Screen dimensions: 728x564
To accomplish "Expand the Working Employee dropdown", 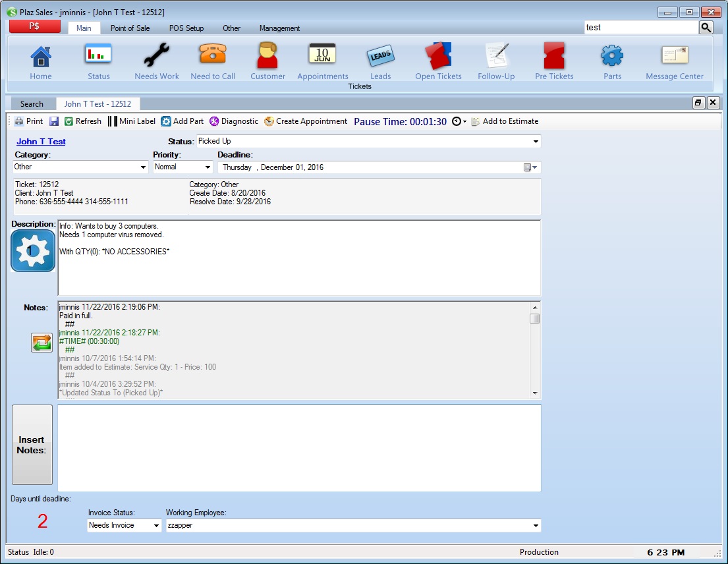I will [x=536, y=526].
